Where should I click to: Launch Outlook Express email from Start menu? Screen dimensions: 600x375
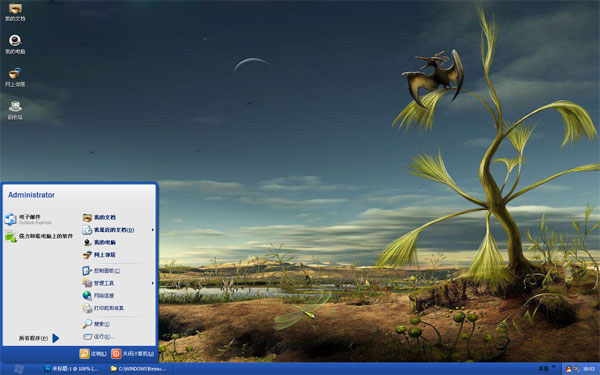(x=29, y=219)
